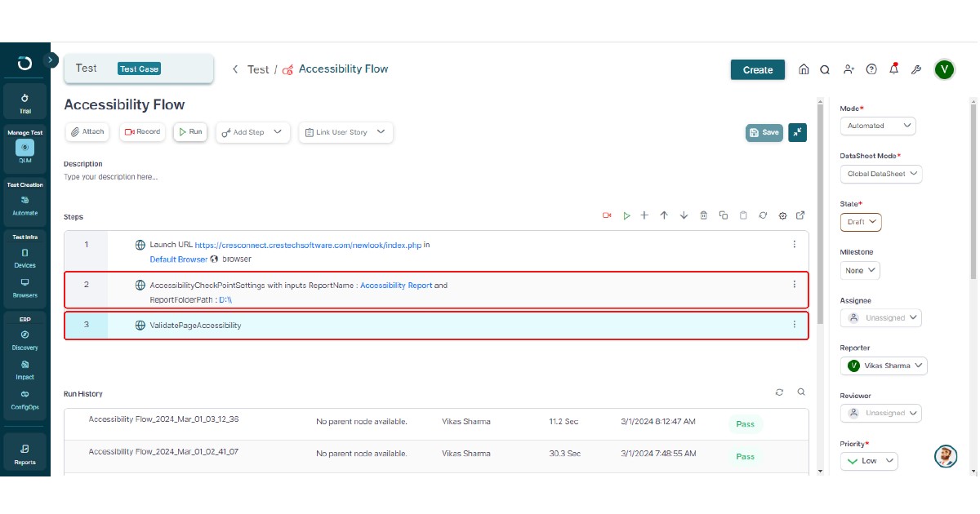Click the app logo in the sidebar

24,64
